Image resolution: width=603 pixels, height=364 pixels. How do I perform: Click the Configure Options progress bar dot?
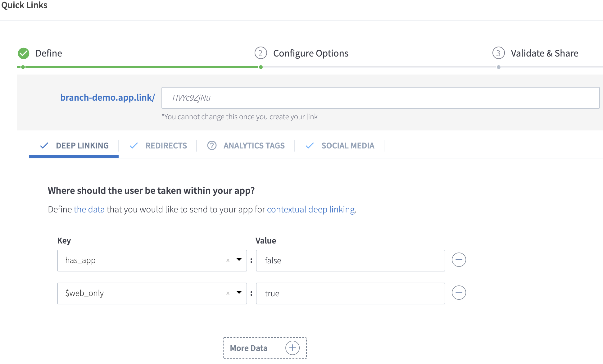click(261, 67)
